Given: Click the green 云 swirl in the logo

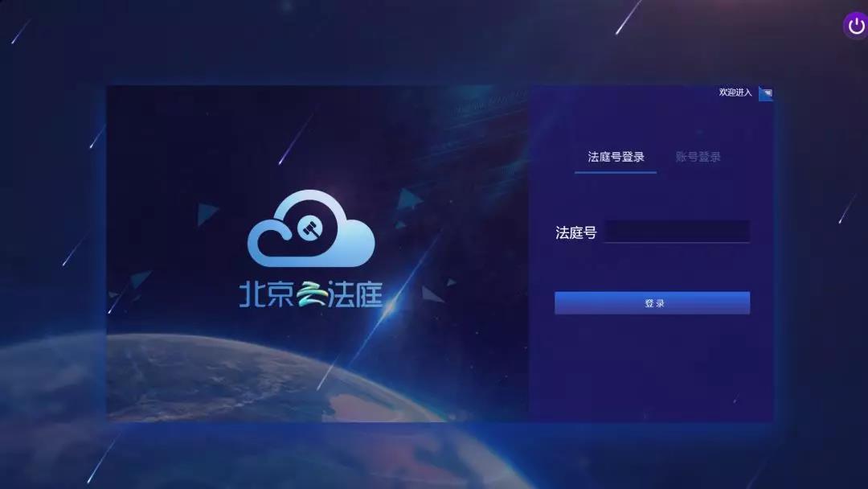Looking at the screenshot, I should point(312,294).
